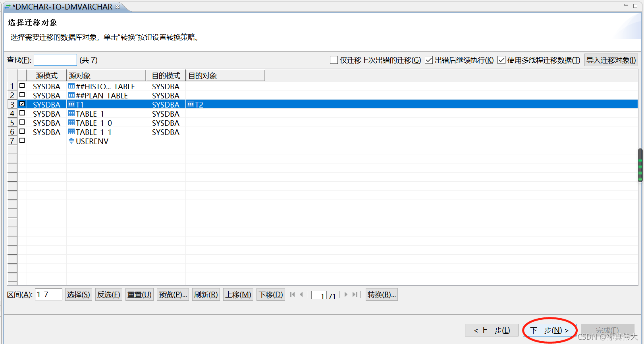Click 导入迁移对象 button
This screenshot has width=644, height=344.
611,60
